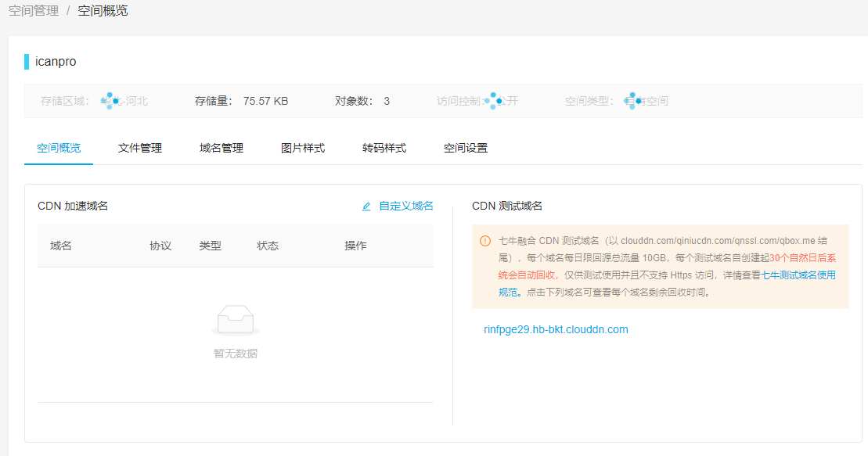Click the 空间类型 label
868x456 pixels.
(589, 101)
